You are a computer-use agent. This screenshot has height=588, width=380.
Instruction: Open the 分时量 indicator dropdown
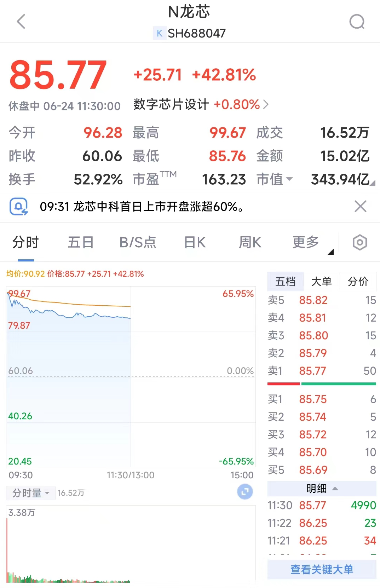click(31, 493)
